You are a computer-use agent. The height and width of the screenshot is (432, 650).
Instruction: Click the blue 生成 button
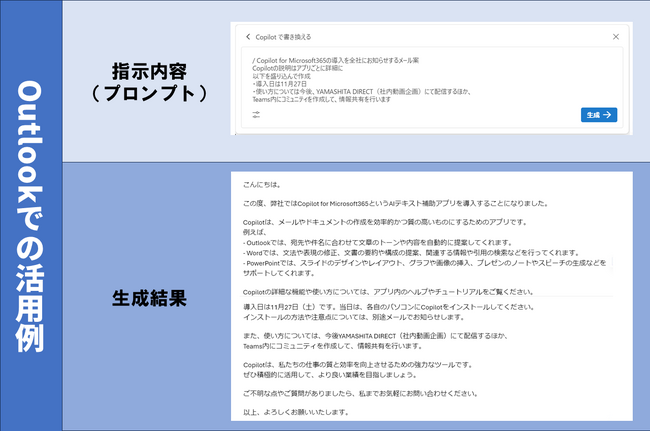click(x=599, y=115)
